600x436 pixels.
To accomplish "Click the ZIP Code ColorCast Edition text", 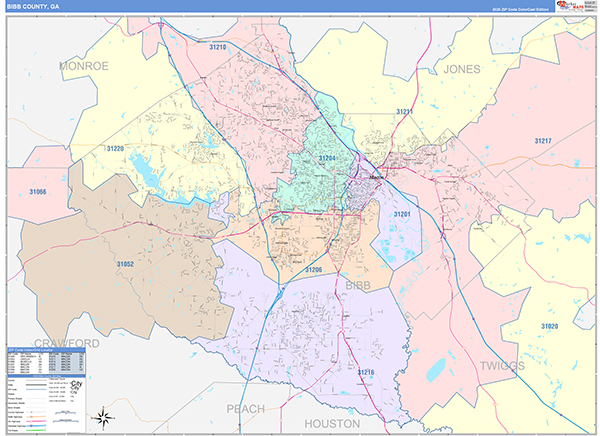I will 521,7.
